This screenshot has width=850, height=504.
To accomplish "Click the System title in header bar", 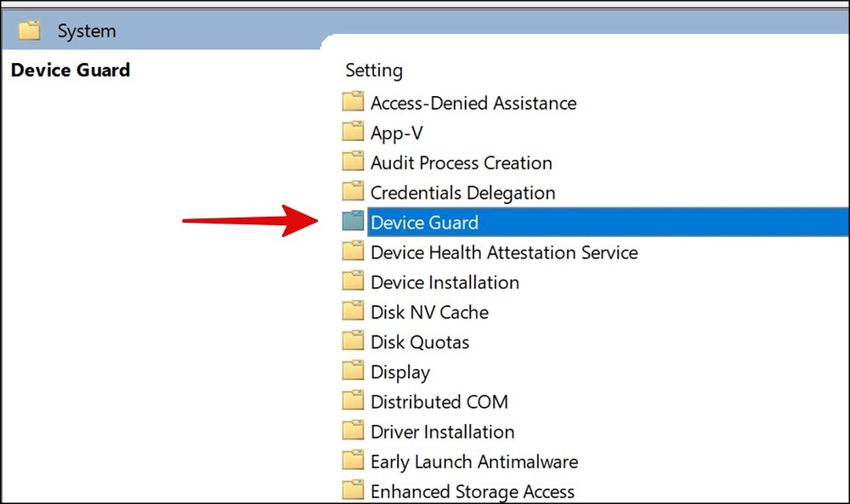I will [x=87, y=31].
